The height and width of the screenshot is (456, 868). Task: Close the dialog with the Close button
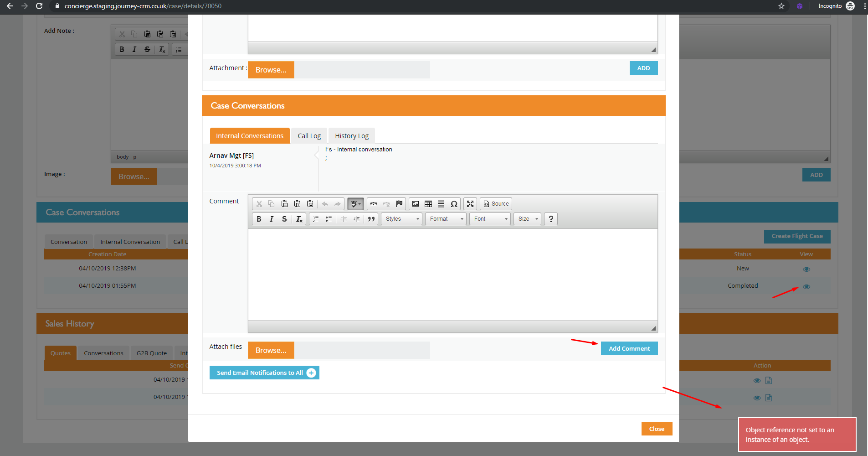(657, 429)
